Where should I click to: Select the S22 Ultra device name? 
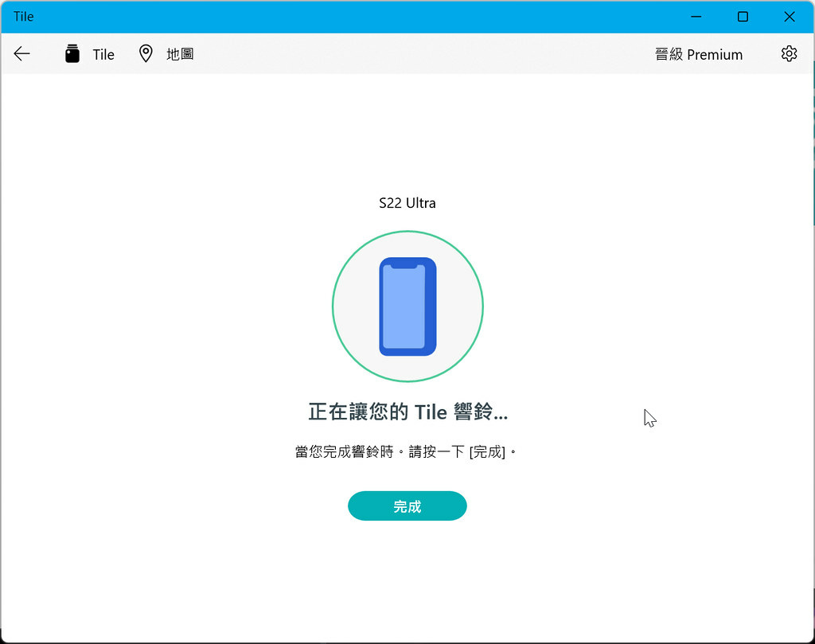(x=407, y=203)
